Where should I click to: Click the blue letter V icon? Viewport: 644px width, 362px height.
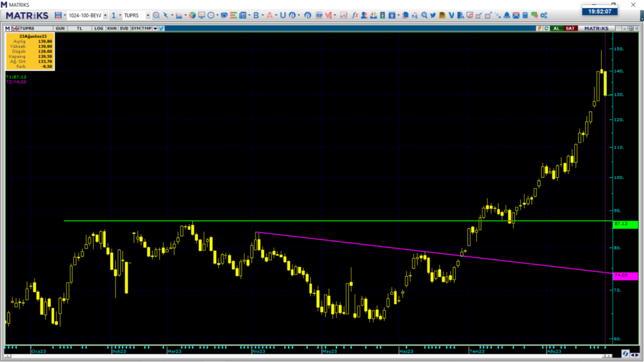(x=452, y=15)
